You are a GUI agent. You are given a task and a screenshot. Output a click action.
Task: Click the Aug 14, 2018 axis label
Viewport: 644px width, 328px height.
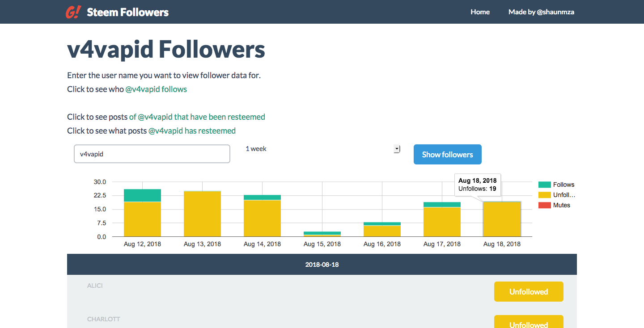(x=262, y=244)
